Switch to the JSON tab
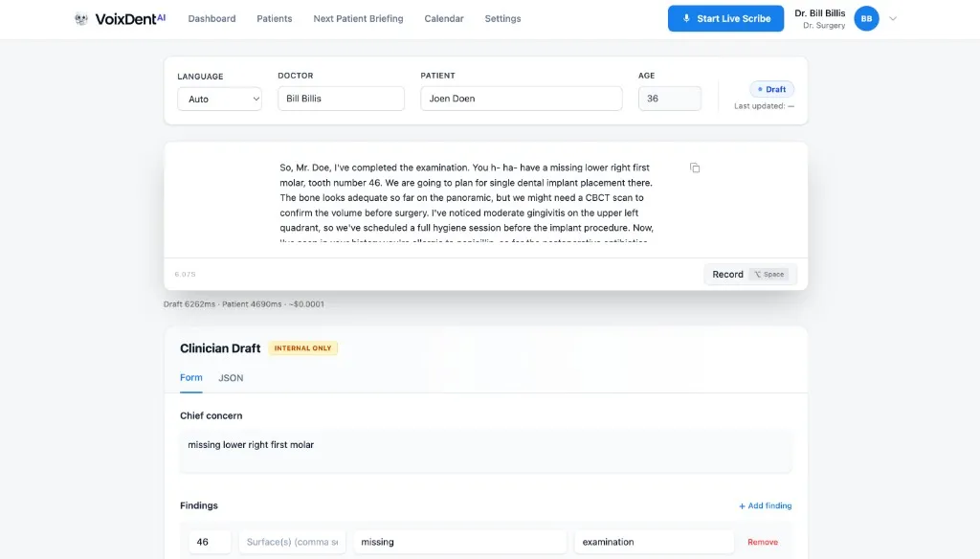This screenshot has height=559, width=980. [231, 378]
